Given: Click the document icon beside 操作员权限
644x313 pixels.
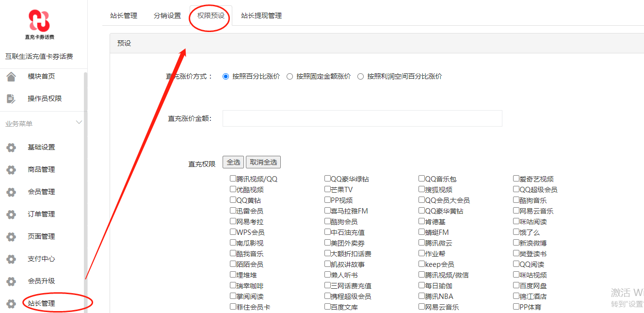Looking at the screenshot, I should [x=11, y=99].
